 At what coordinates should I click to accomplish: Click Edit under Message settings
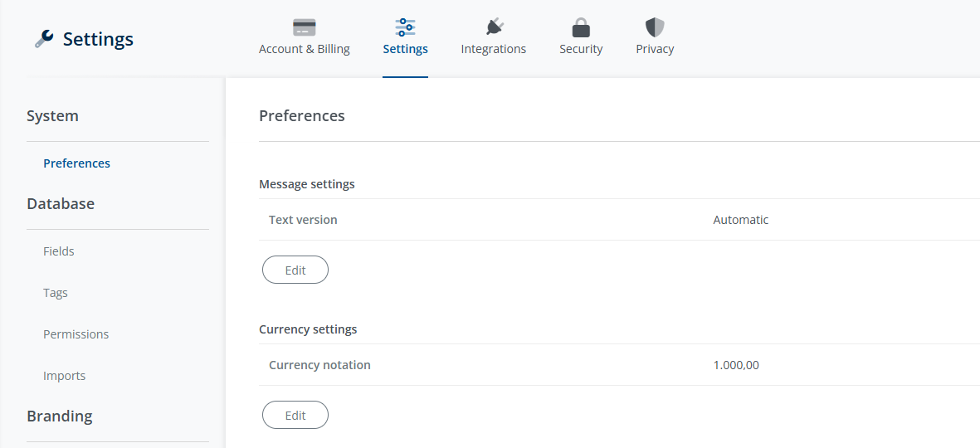[x=295, y=270]
